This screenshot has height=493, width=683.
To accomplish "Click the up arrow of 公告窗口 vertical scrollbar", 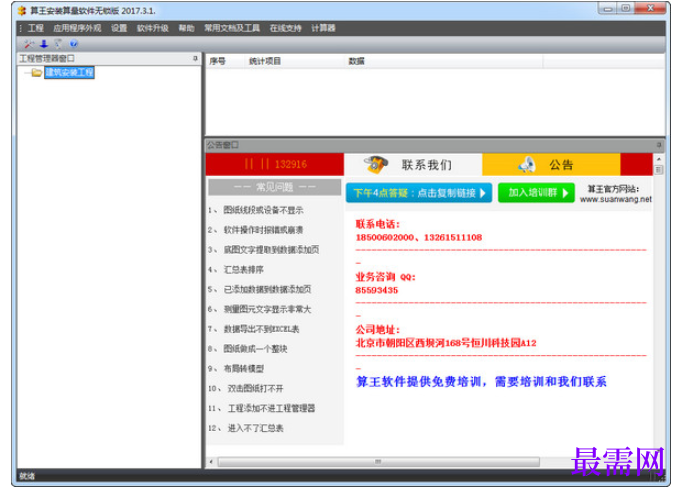I will (659, 159).
